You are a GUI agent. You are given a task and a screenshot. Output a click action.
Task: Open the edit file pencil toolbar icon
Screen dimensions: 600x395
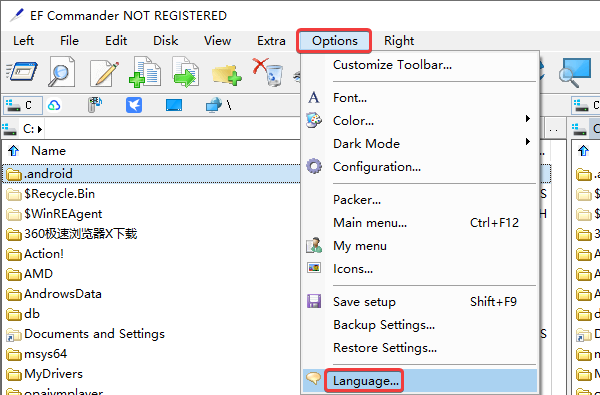tap(104, 73)
